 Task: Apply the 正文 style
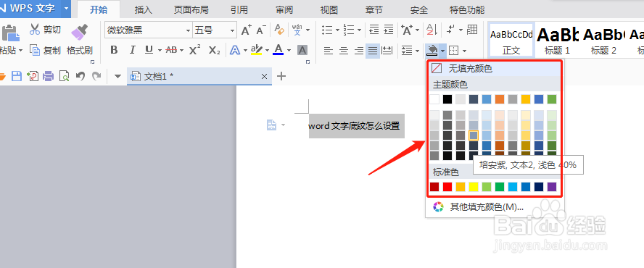coord(511,41)
